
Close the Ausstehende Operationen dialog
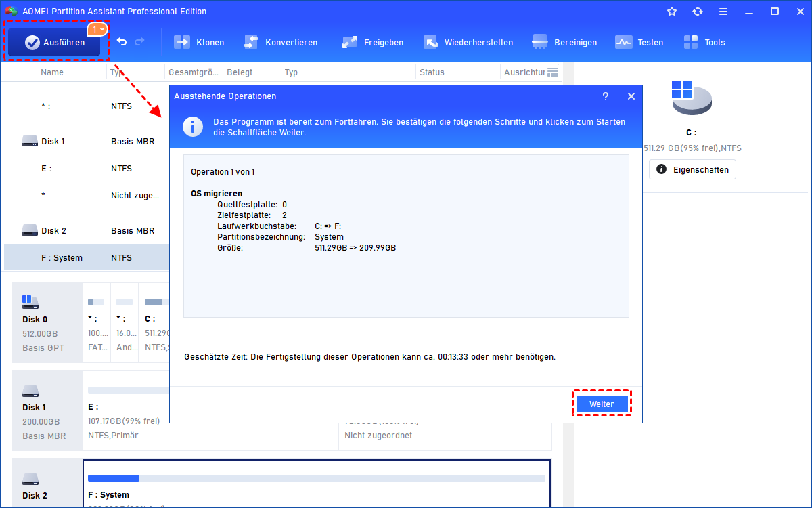pos(631,96)
